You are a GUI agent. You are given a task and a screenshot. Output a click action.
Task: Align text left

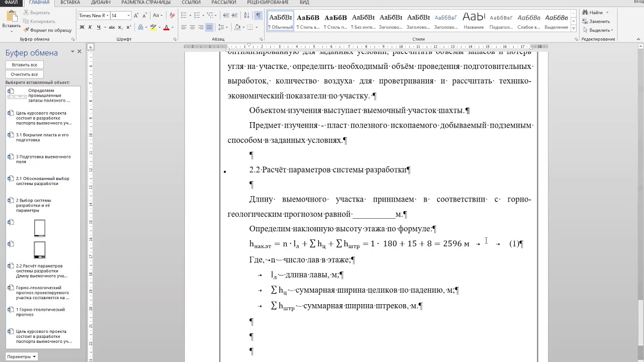(184, 27)
